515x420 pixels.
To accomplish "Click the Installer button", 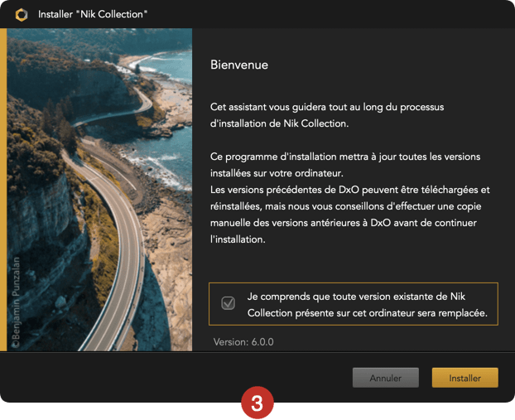I will tap(464, 378).
